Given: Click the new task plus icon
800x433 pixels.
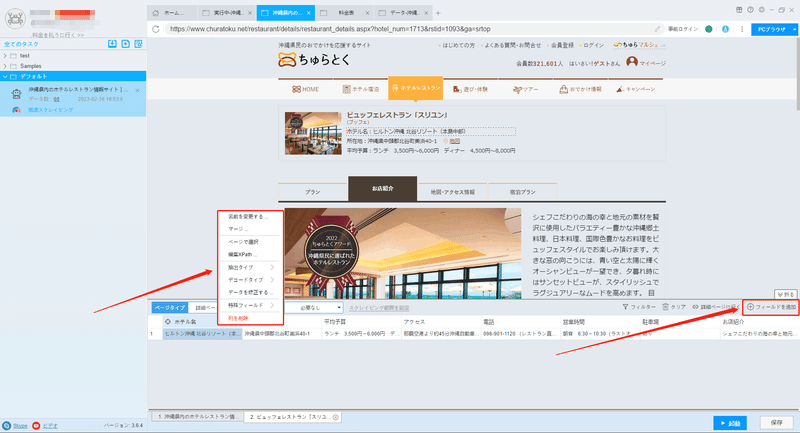Looking at the screenshot, I should point(126,44).
